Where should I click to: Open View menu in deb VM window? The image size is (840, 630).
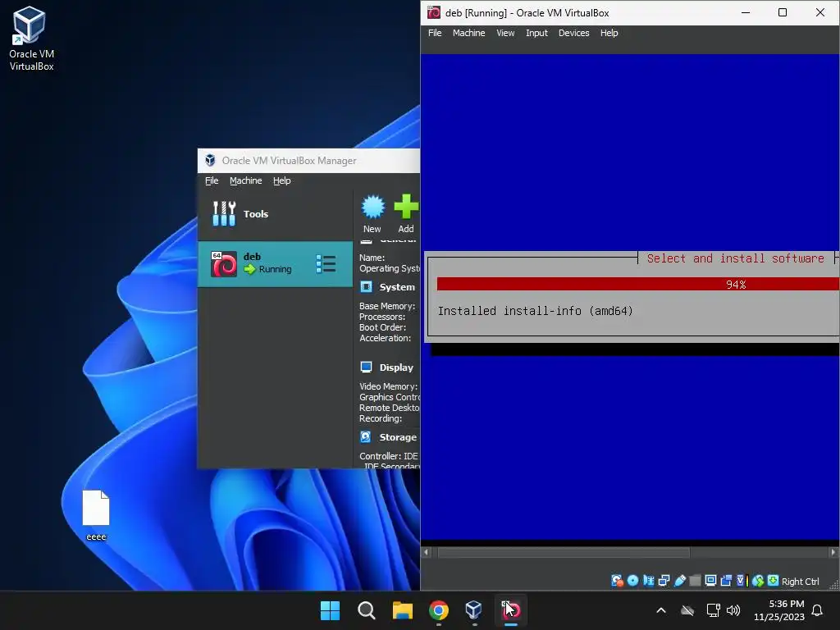[x=505, y=33]
